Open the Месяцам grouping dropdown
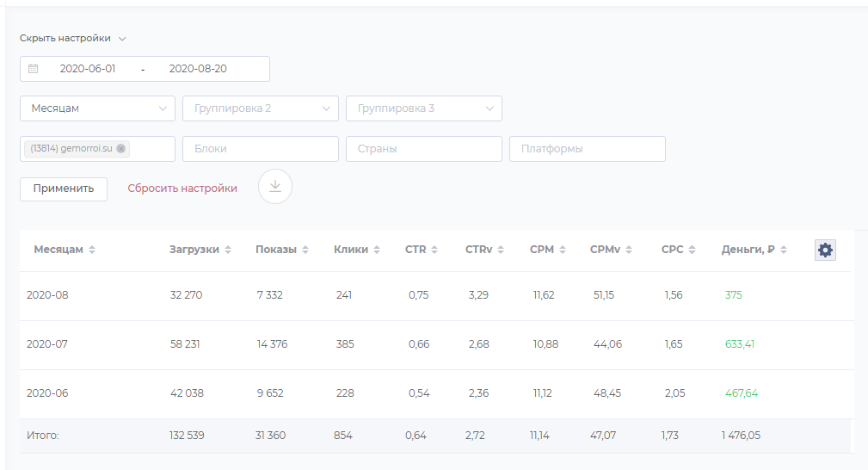Screen dimensions: 868x470 point(97,108)
